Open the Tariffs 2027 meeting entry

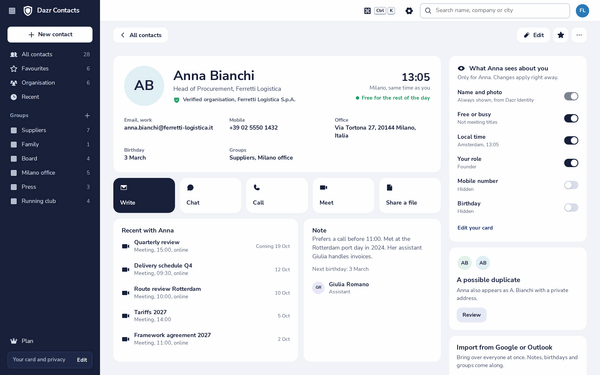[205, 316]
